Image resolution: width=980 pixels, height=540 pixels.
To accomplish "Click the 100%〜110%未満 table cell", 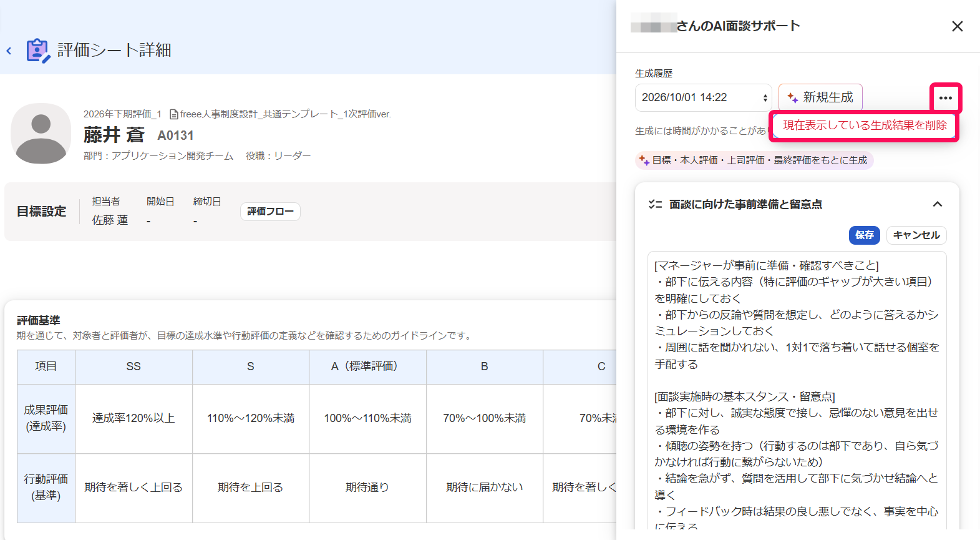I will tap(367, 418).
